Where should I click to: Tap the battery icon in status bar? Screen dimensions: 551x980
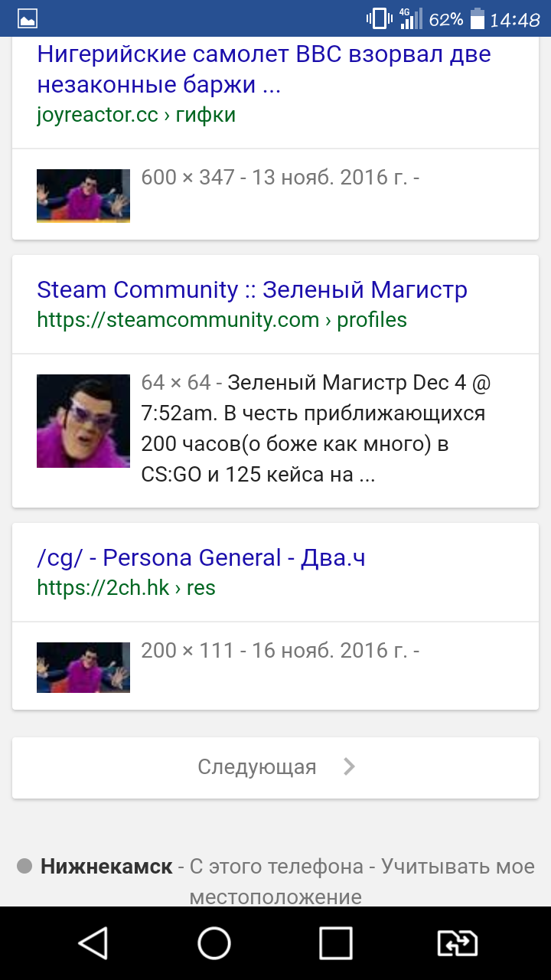tap(478, 19)
